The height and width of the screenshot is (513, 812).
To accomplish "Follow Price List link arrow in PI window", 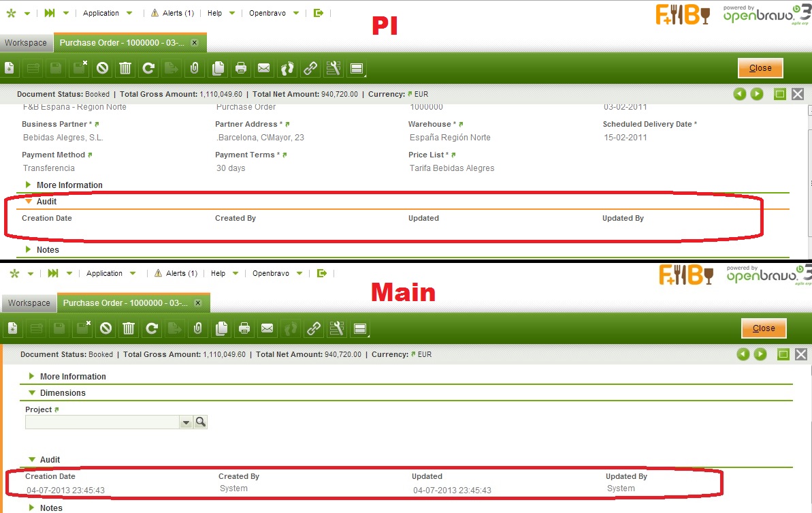I will pos(453,155).
